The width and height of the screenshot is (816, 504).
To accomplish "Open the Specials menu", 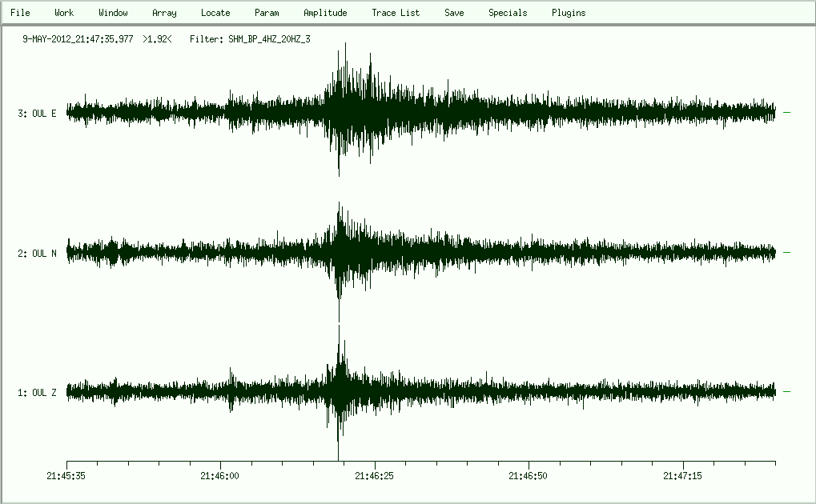I will [508, 13].
